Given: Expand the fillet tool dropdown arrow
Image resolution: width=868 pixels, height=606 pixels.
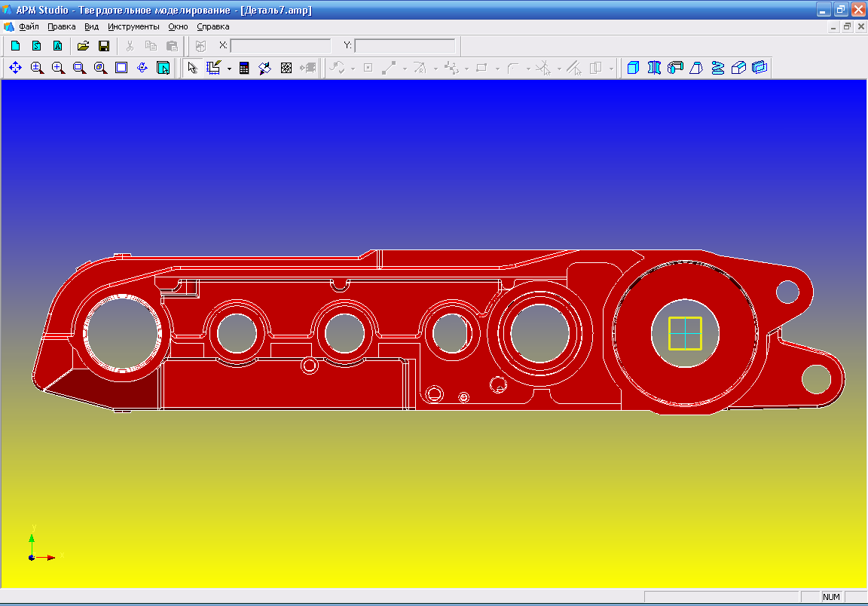Looking at the screenshot, I should (528, 69).
